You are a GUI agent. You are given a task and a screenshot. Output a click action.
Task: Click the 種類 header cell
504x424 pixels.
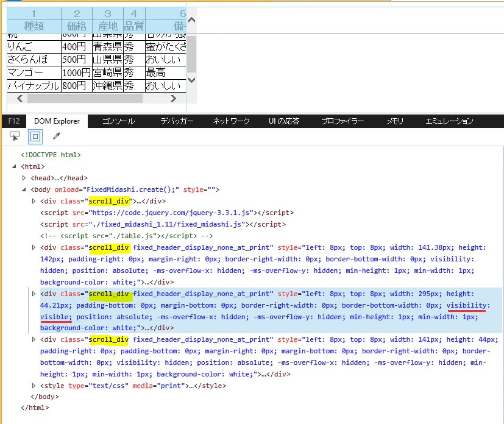click(34, 26)
